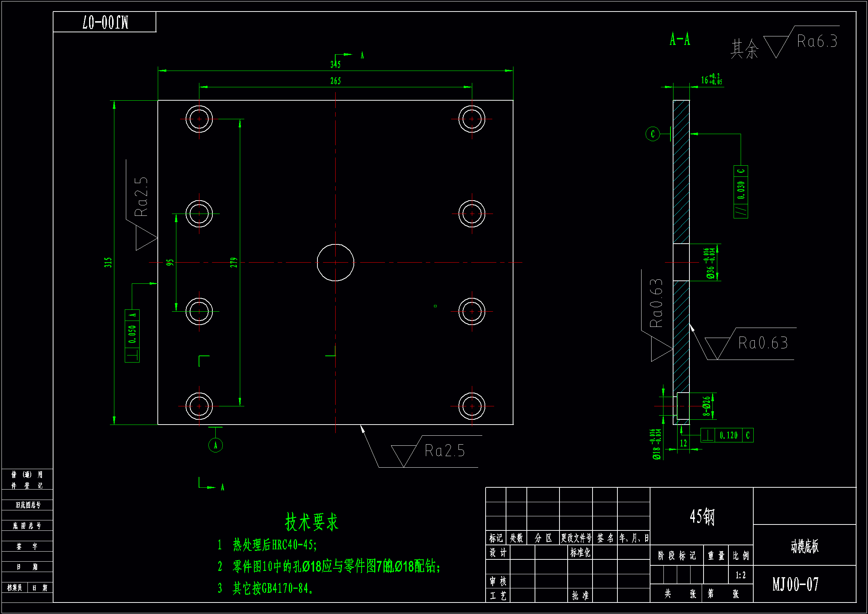Click the rotated MJ00-07 box at top-left
This screenshot has width=868, height=614.
105,22
